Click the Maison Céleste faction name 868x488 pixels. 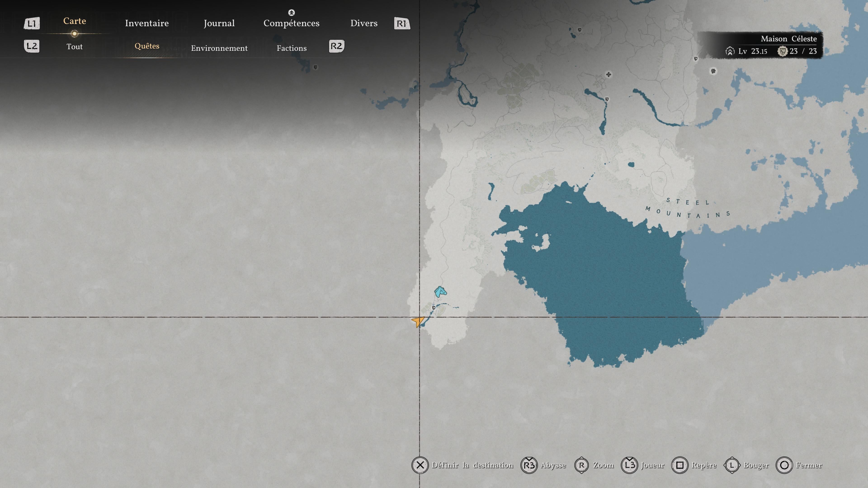(x=789, y=39)
